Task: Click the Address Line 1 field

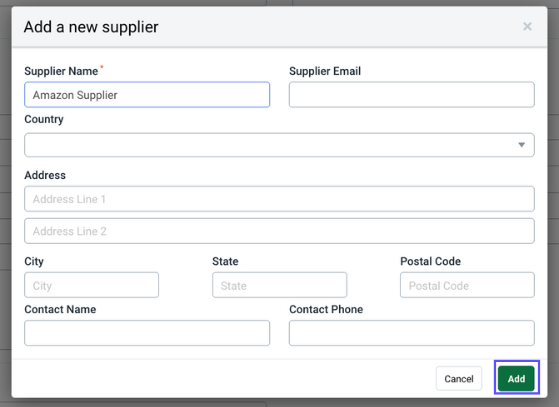Action: click(x=280, y=199)
